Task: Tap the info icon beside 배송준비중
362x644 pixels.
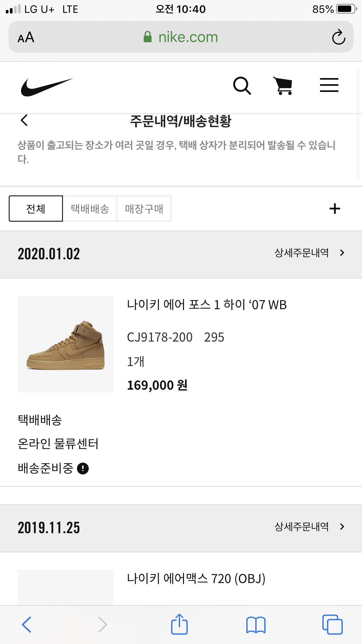Action: [83, 469]
